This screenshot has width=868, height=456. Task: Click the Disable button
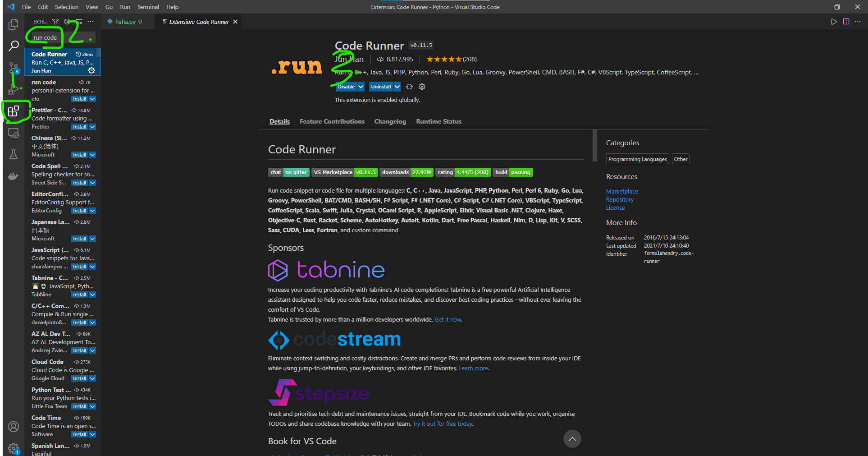346,87
